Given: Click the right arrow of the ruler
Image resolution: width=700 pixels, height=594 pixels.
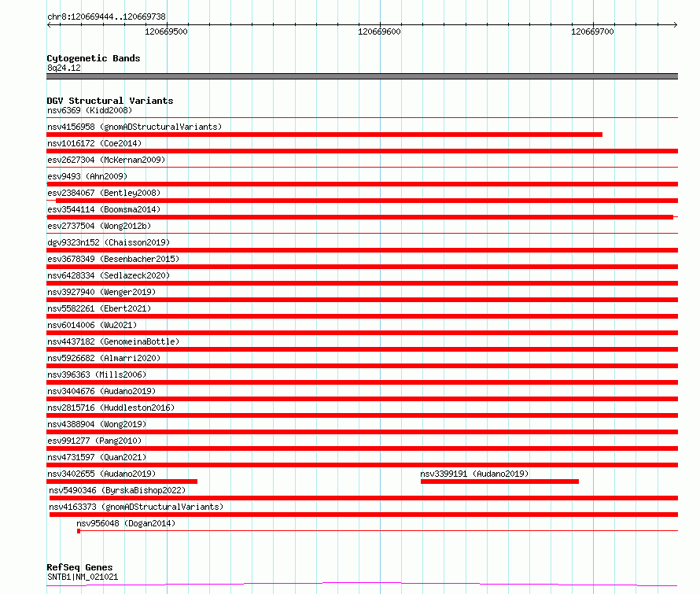Looking at the screenshot, I should (x=676, y=24).
